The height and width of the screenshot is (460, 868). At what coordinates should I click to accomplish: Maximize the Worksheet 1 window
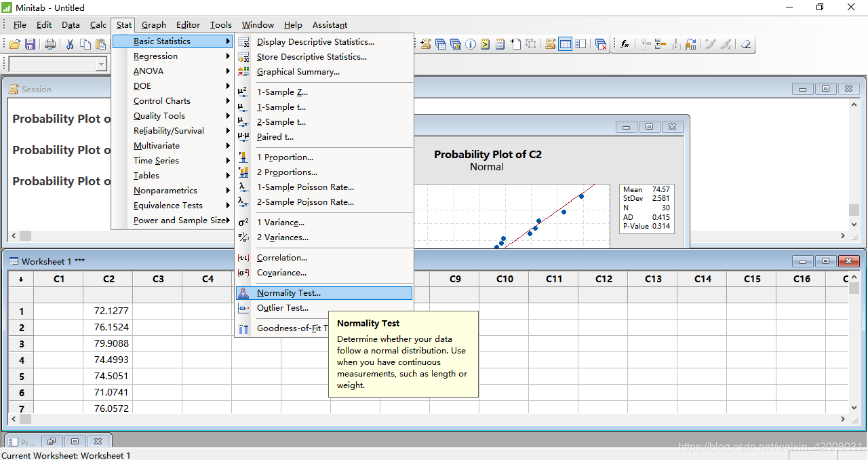[825, 261]
